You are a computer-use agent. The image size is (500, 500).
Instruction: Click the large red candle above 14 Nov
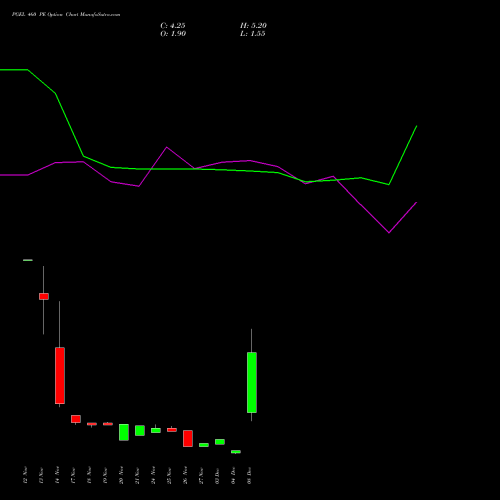60,376
